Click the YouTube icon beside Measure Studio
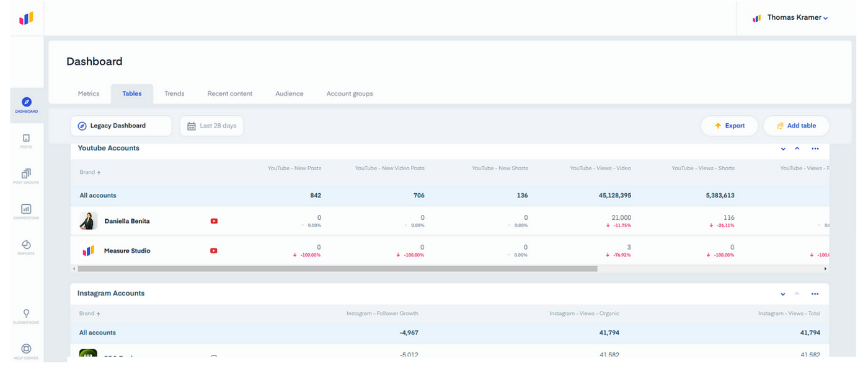Screen dimensions: 868x374 pyautogui.click(x=214, y=251)
